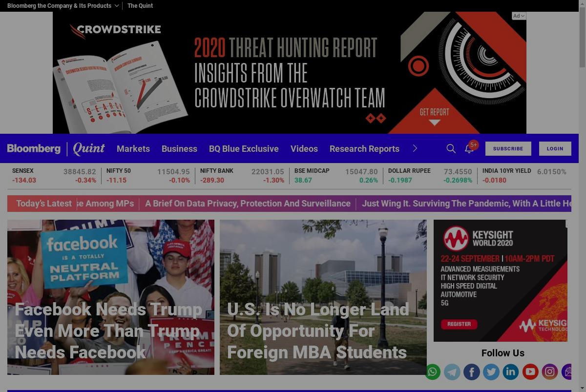Open the Twitter follow icon
Viewport: 586px width, 392px height.
(x=491, y=372)
